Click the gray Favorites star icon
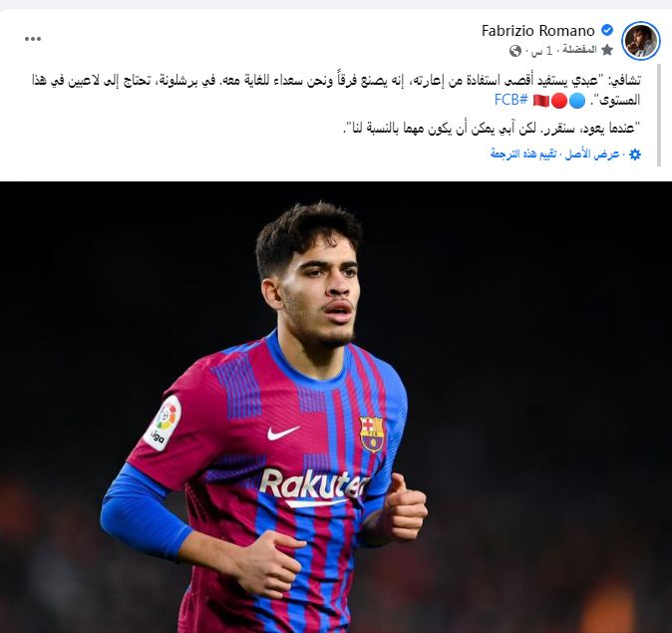This screenshot has width=672, height=633. [607, 50]
